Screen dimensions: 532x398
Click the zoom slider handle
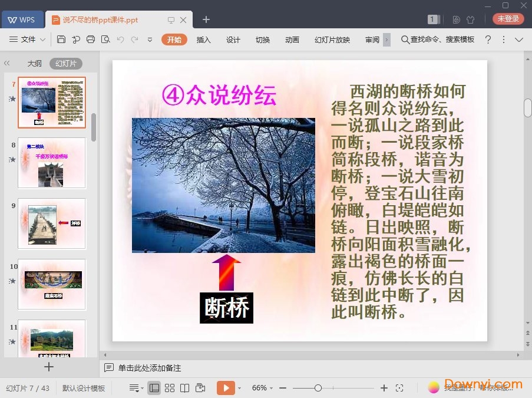[x=318, y=388]
